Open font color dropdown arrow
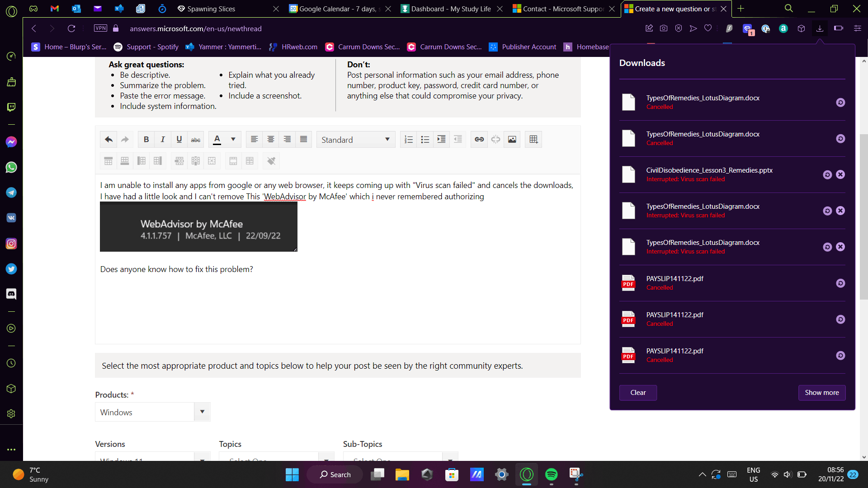This screenshot has width=868, height=488. click(x=233, y=140)
